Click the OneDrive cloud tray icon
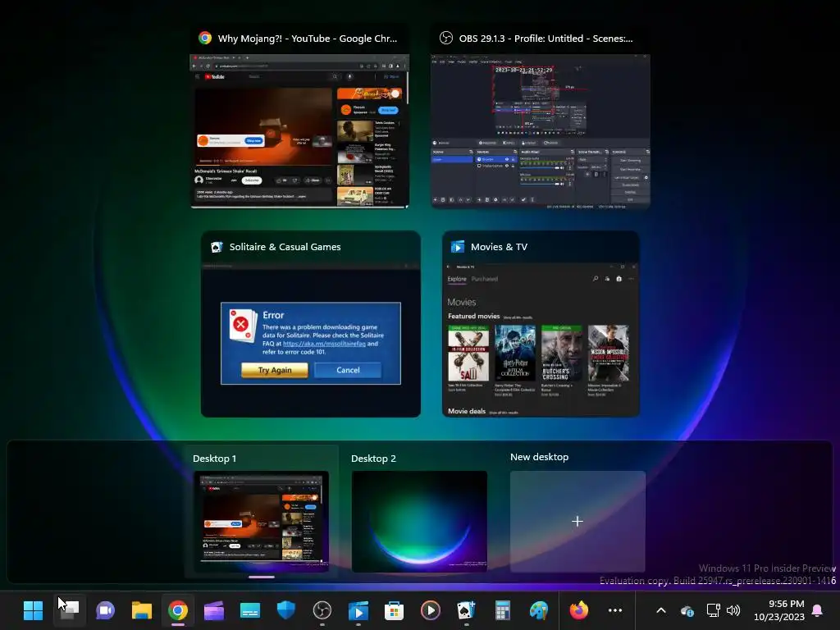840x630 pixels. (687, 610)
